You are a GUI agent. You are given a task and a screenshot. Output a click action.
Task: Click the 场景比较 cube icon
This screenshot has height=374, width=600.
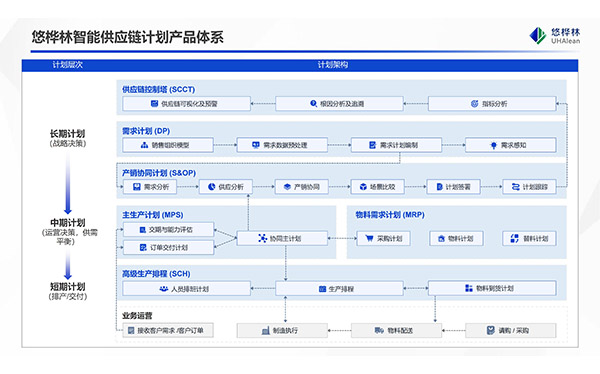(x=363, y=187)
